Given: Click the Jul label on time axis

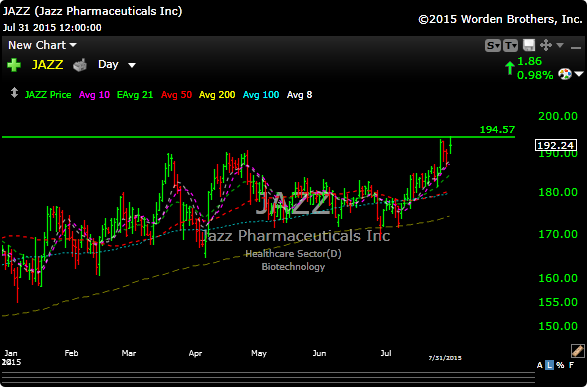Looking at the screenshot, I should 386,353.
